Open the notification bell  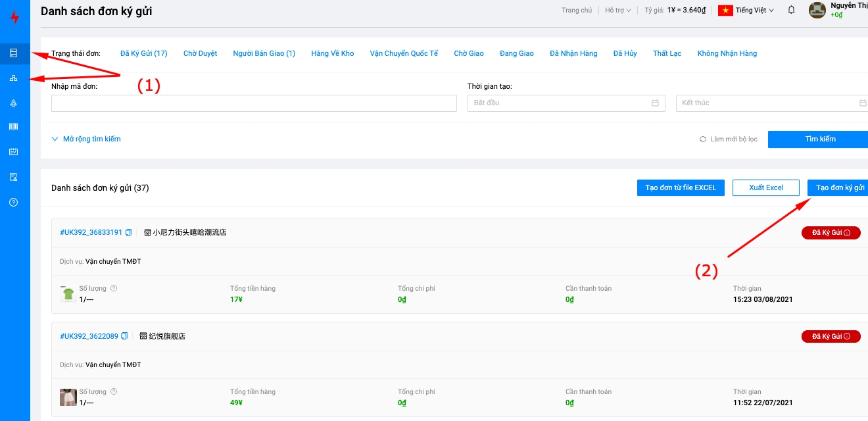coord(791,10)
